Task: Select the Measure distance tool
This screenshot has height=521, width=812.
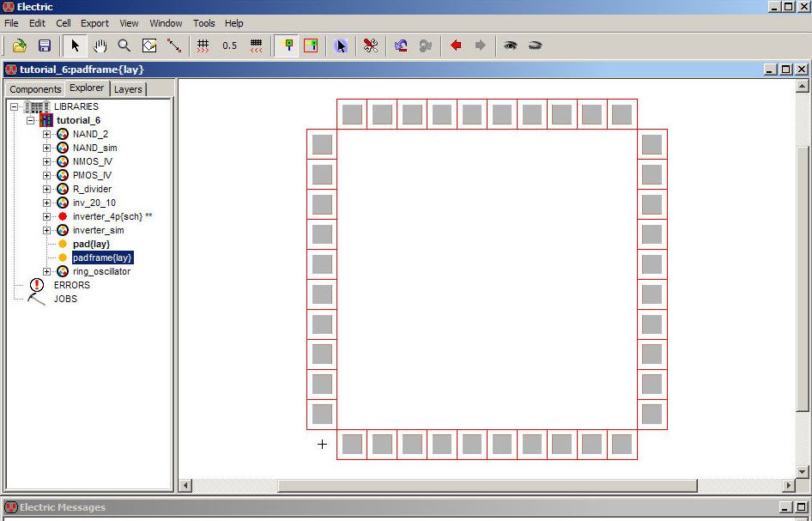Action: coord(174,45)
